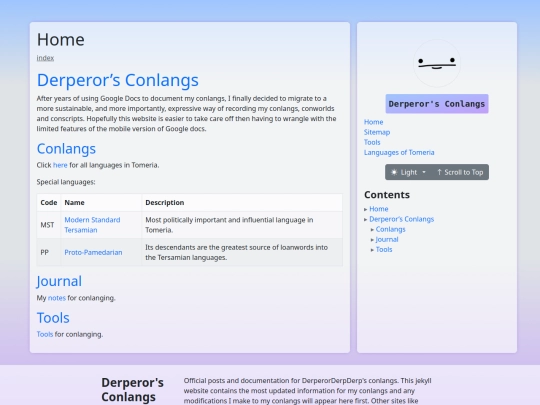Click the Tools section heading

(53, 318)
